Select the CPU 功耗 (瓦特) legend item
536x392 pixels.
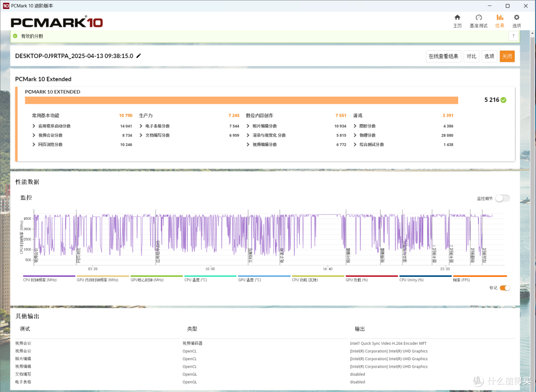coord(318,278)
